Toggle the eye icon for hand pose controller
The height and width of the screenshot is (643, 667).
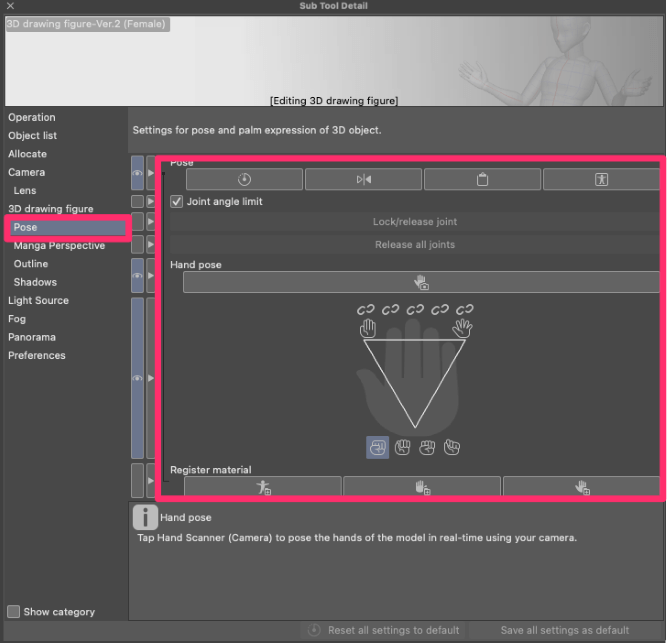point(137,378)
